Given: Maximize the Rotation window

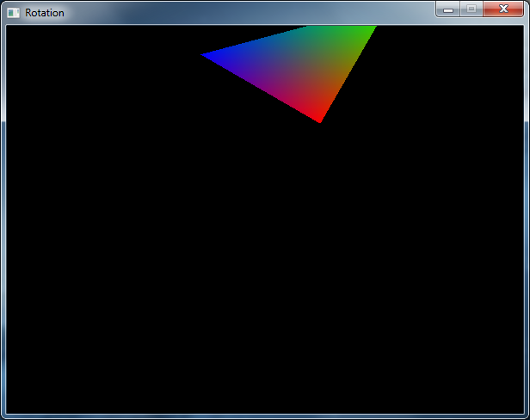Looking at the screenshot, I should 471,9.
